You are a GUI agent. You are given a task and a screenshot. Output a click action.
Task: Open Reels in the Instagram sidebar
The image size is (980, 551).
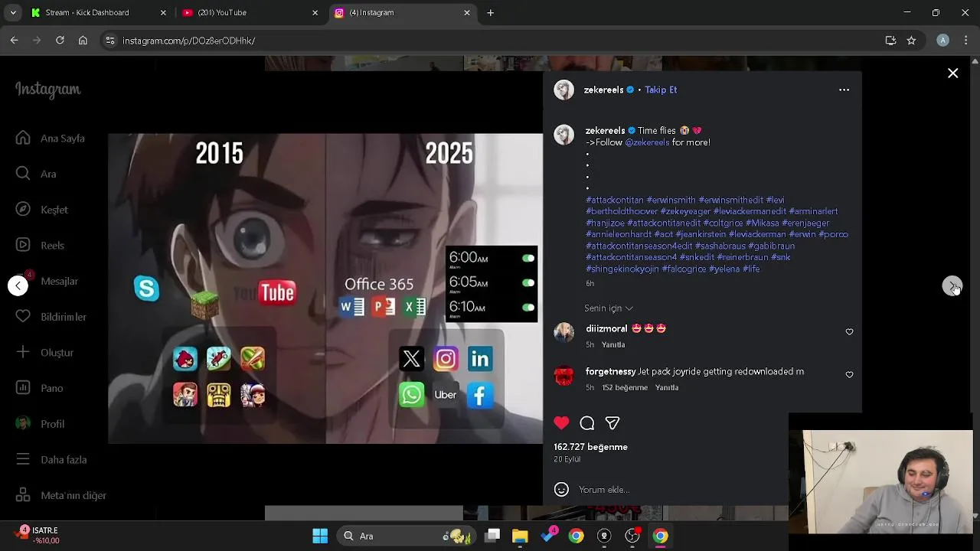tap(40, 245)
